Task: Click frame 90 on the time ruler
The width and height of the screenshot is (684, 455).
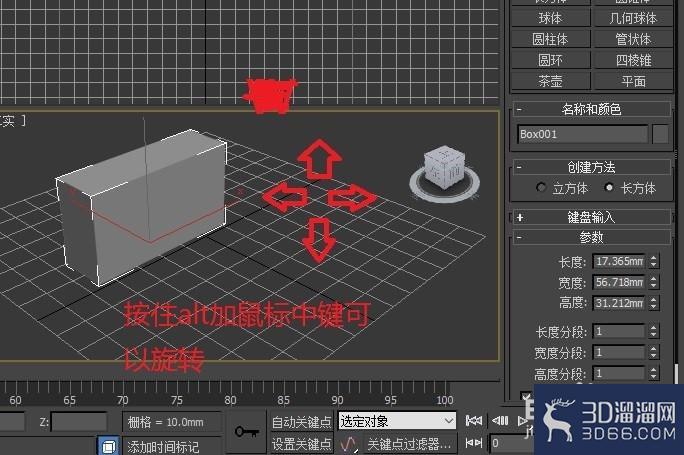Action: coord(337,400)
